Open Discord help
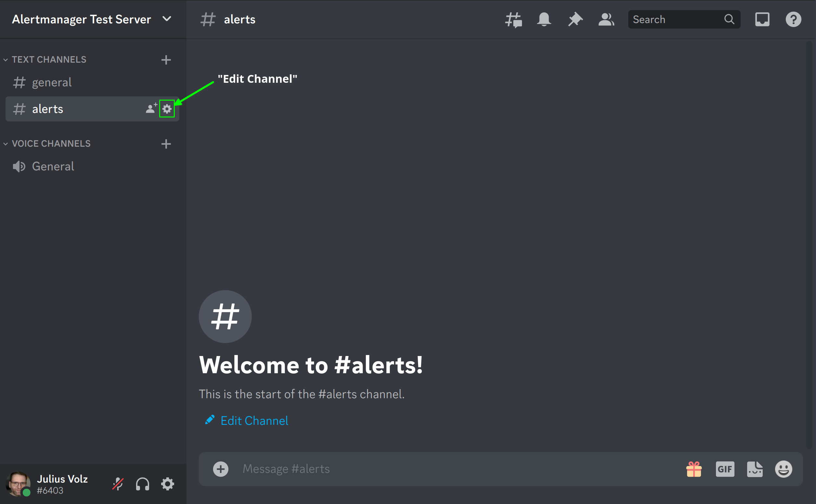Screen dimensions: 816x504 (x=794, y=19)
